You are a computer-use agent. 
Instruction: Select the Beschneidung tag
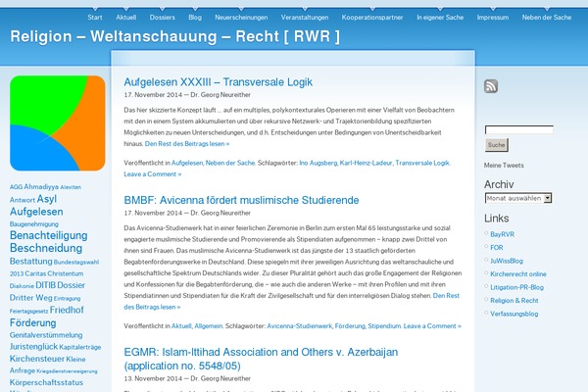(46, 248)
